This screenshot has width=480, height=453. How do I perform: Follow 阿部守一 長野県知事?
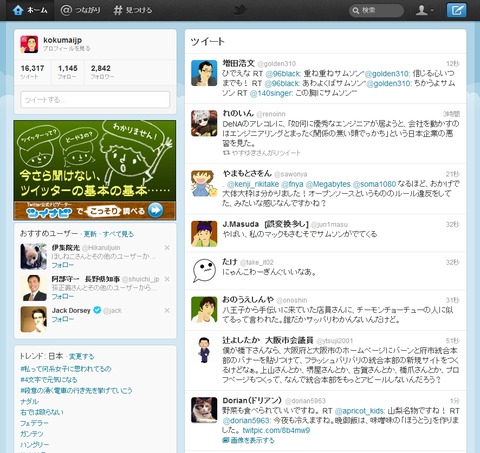[x=63, y=296]
